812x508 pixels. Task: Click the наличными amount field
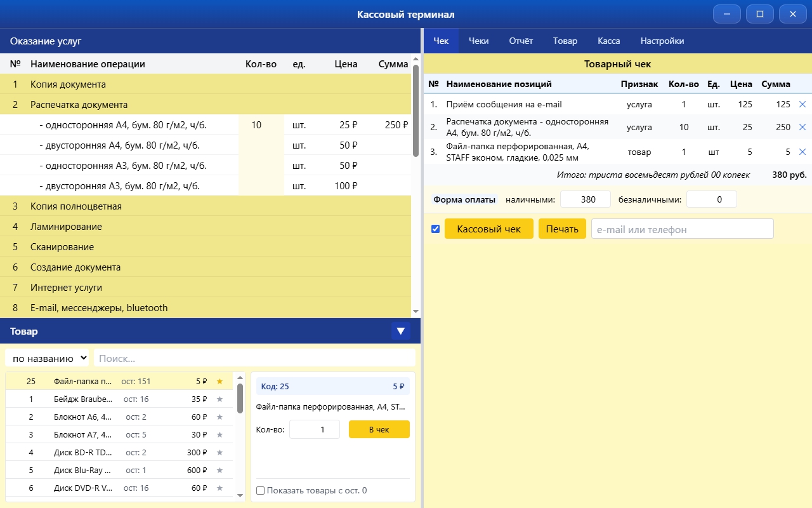coord(586,199)
